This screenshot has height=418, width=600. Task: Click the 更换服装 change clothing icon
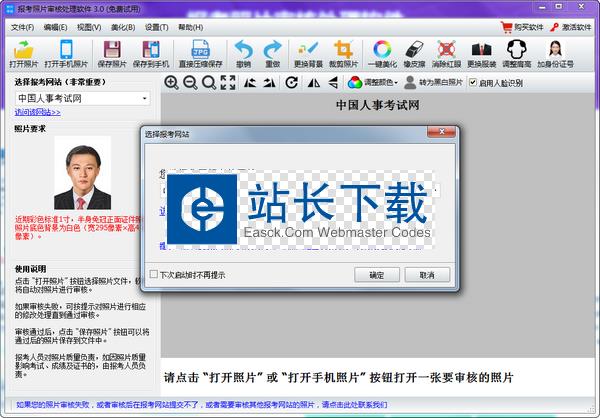pyautogui.click(x=481, y=50)
